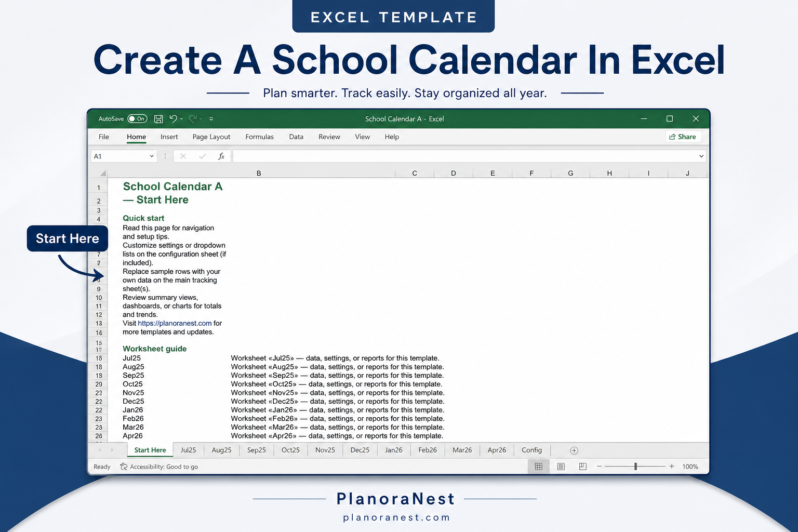Click the Redo arrow icon

coord(193,119)
